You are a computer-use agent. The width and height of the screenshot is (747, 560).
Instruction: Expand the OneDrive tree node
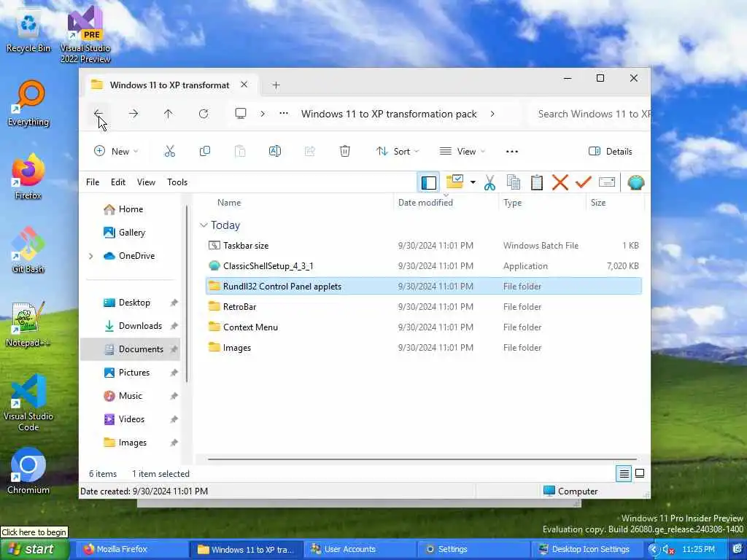pyautogui.click(x=90, y=256)
